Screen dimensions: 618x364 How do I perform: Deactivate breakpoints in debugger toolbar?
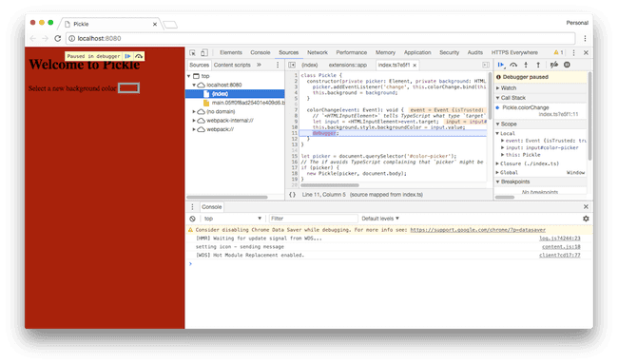[x=554, y=65]
